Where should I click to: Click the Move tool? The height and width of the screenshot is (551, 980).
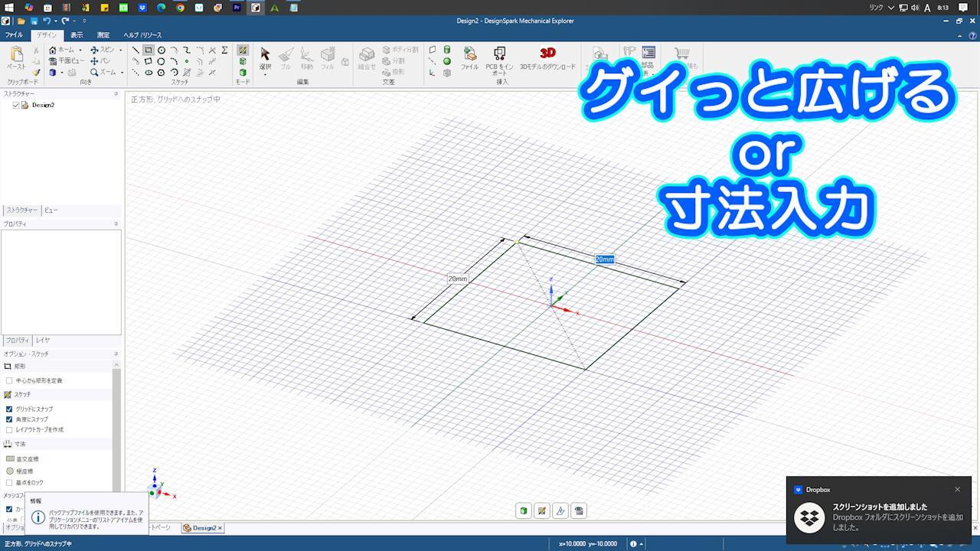click(x=307, y=59)
